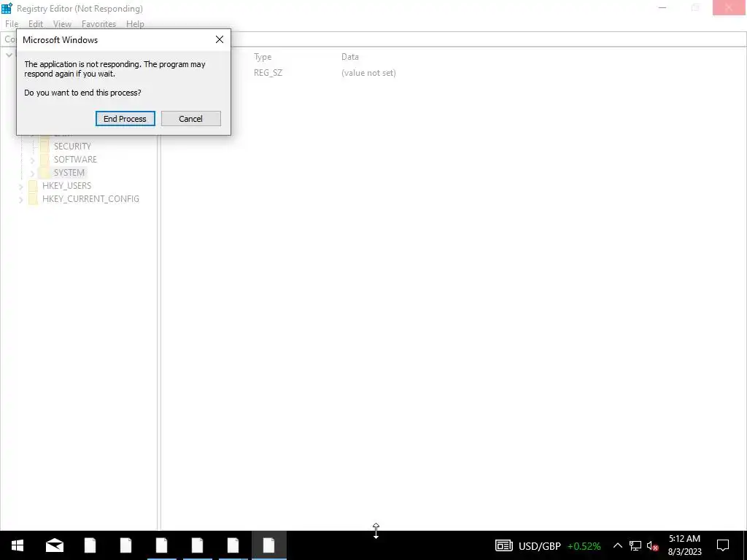
Task: Show hidden system tray icons
Action: point(617,545)
